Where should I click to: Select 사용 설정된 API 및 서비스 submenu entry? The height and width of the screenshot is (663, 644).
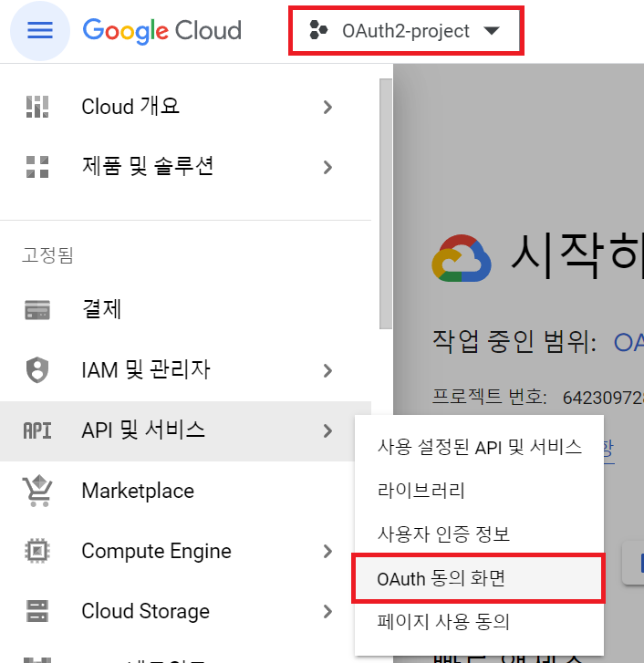(479, 448)
